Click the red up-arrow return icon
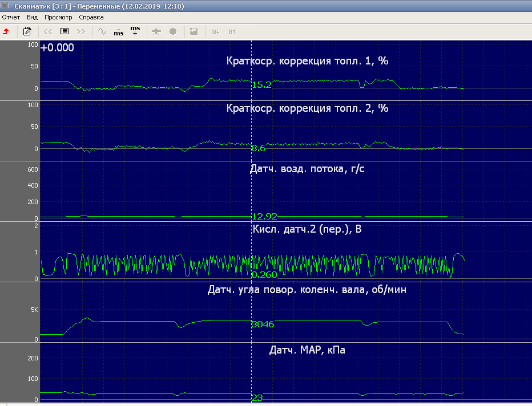This screenshot has width=532, height=406. click(x=6, y=31)
